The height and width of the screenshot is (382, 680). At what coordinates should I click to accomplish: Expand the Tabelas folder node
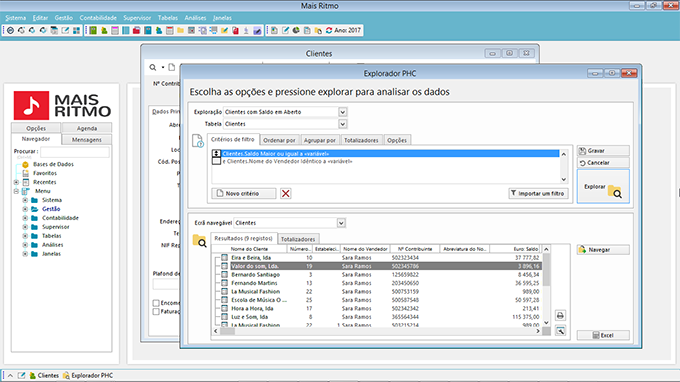(x=25, y=236)
